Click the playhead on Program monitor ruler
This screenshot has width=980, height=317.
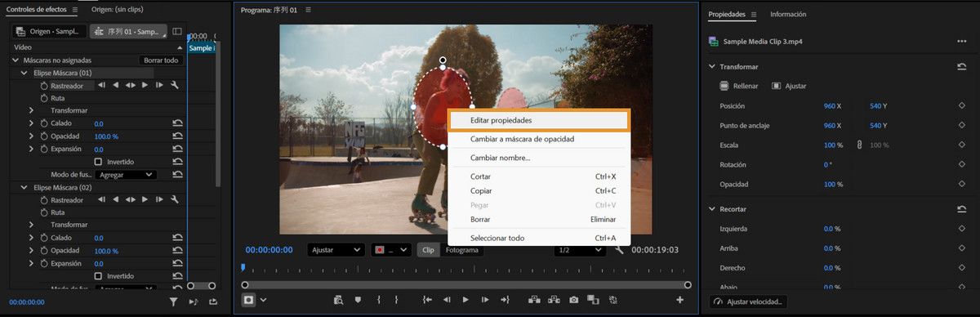tap(243, 267)
